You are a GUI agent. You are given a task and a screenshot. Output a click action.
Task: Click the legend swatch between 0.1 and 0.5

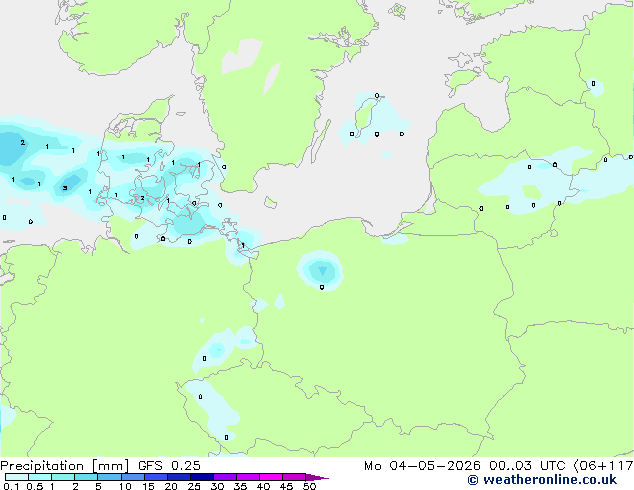pos(17,477)
